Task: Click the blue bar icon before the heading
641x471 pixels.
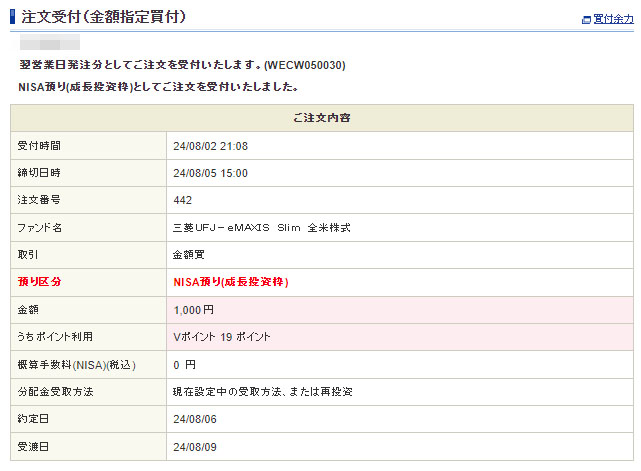Action: [x=12, y=17]
